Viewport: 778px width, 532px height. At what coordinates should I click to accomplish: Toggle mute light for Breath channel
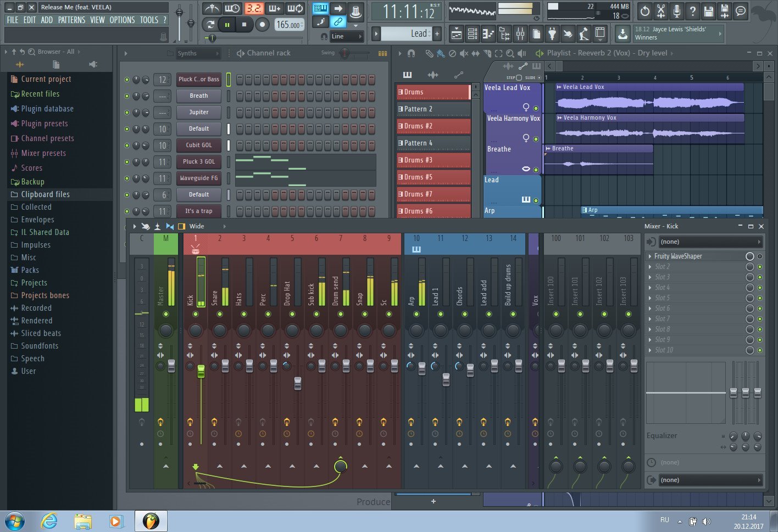(x=127, y=96)
